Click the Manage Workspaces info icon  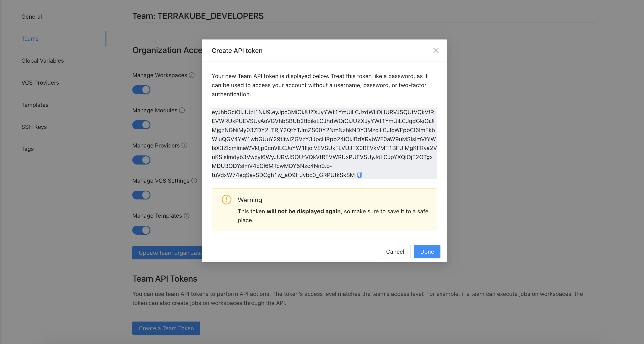(x=192, y=75)
